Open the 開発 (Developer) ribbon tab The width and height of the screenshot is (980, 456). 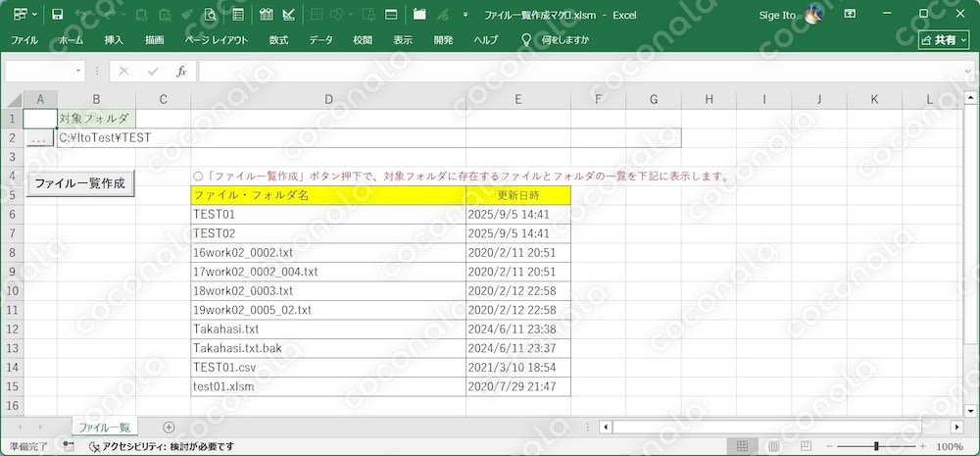[x=443, y=40]
